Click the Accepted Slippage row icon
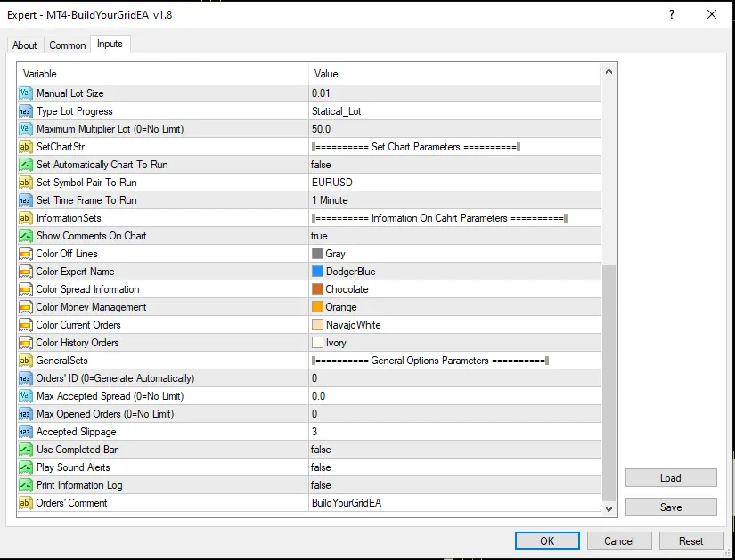The image size is (735, 560). coord(25,432)
